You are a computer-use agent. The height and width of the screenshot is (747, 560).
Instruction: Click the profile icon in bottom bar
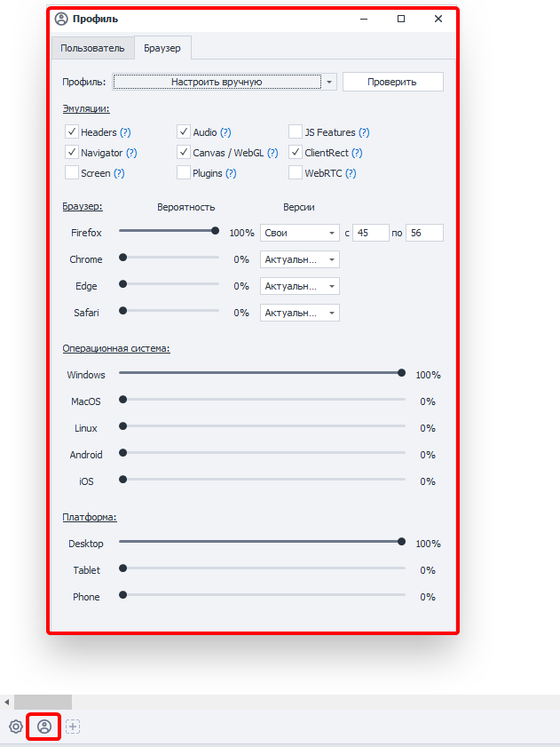click(44, 727)
